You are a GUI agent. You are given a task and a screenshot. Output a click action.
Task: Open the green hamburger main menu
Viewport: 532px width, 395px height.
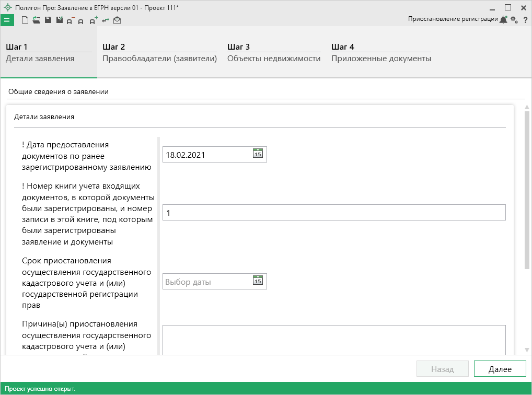click(x=7, y=20)
